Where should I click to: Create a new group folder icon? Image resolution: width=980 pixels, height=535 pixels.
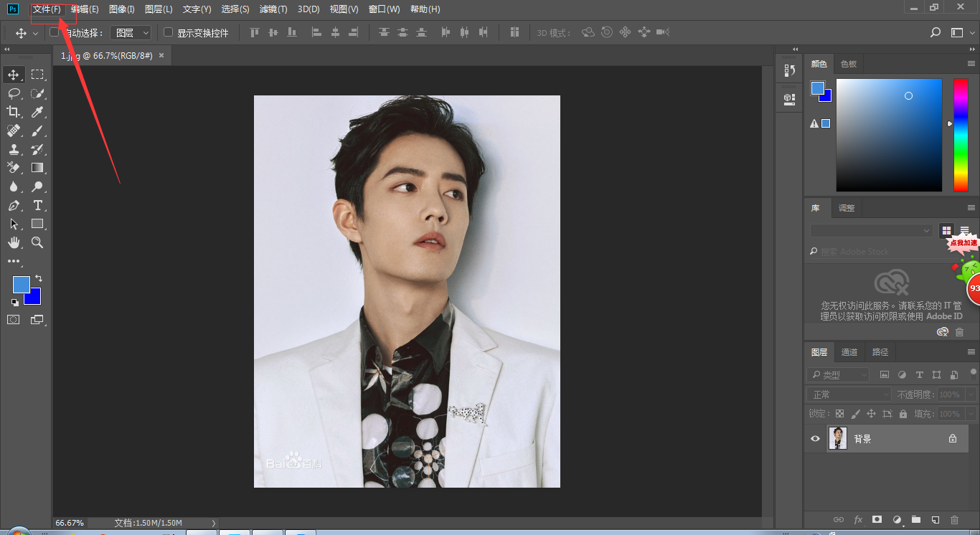click(916, 519)
